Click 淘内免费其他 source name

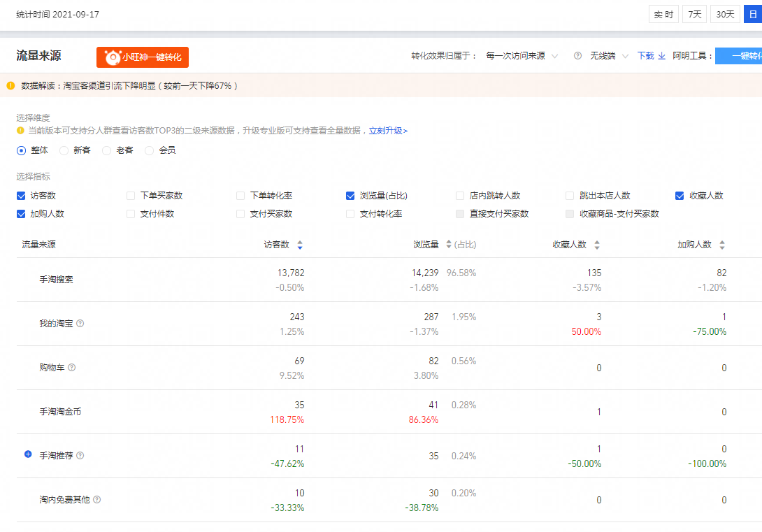point(64,499)
